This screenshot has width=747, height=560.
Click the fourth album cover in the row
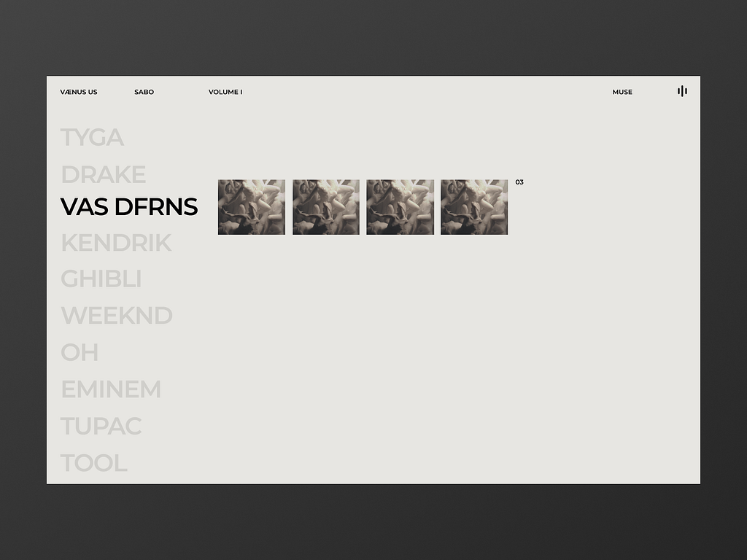473,207
